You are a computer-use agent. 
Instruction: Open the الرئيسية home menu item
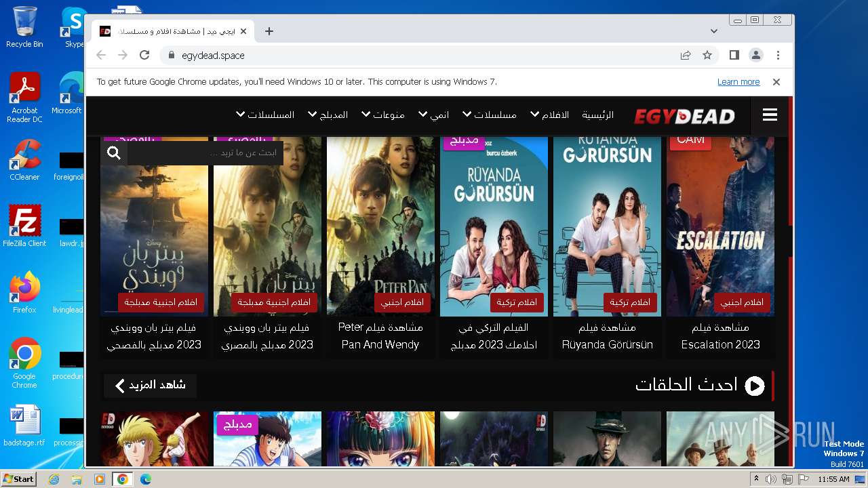(597, 115)
